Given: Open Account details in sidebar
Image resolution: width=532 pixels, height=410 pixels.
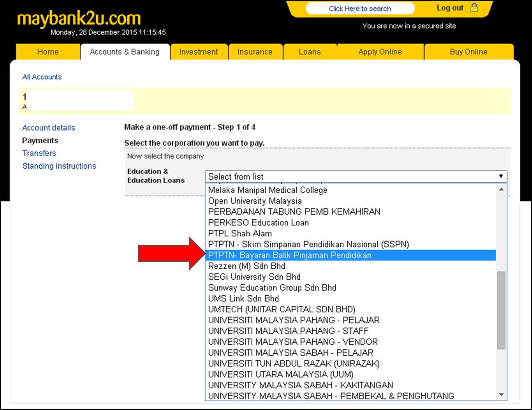Looking at the screenshot, I should [x=49, y=128].
